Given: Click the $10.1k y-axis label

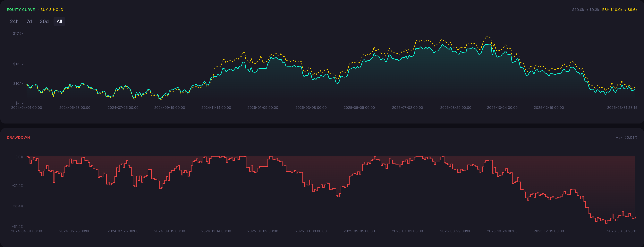Looking at the screenshot, I should (x=18, y=83).
